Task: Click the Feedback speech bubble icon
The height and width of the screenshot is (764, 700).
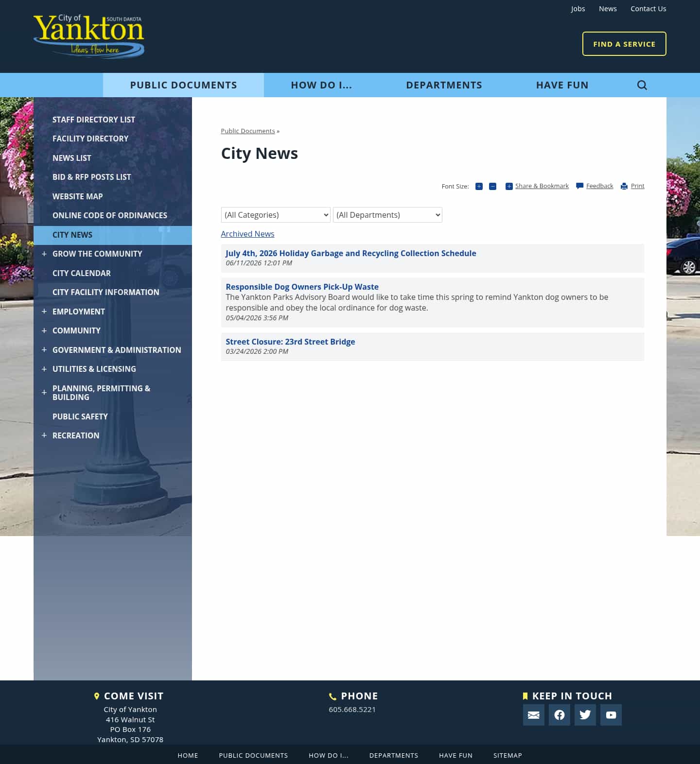Action: 579,186
